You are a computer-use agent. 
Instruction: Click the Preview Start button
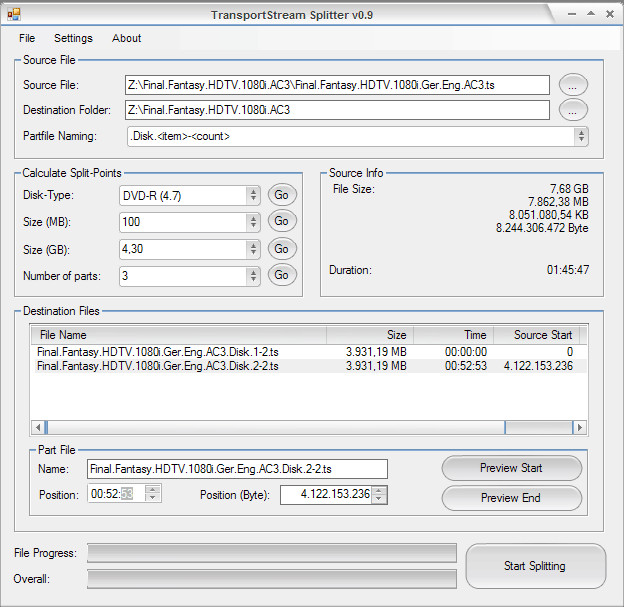(511, 468)
